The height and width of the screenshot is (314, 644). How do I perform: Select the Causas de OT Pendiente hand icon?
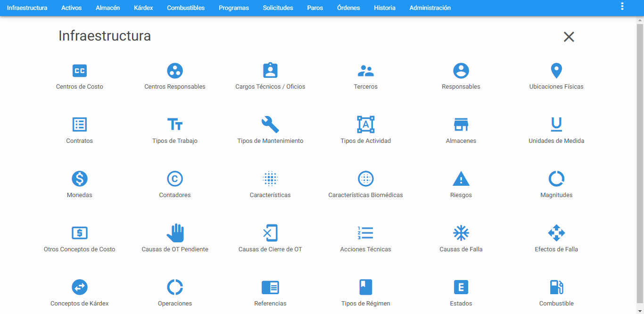[175, 233]
